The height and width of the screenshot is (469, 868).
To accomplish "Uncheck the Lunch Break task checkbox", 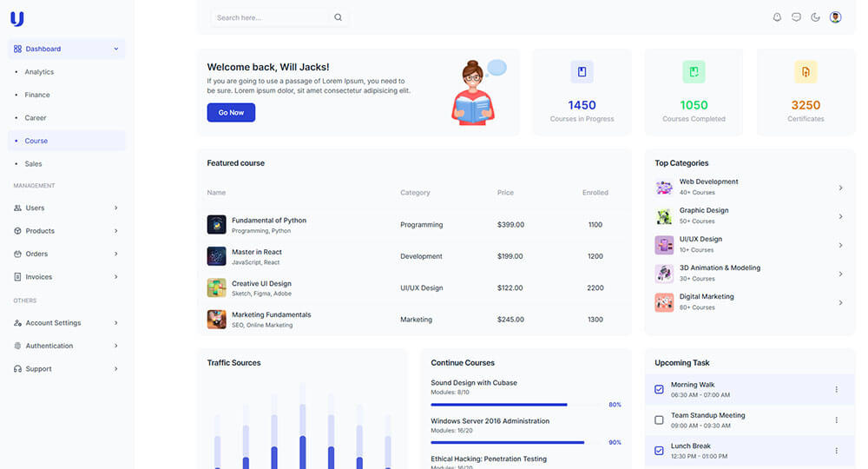I will (x=659, y=451).
